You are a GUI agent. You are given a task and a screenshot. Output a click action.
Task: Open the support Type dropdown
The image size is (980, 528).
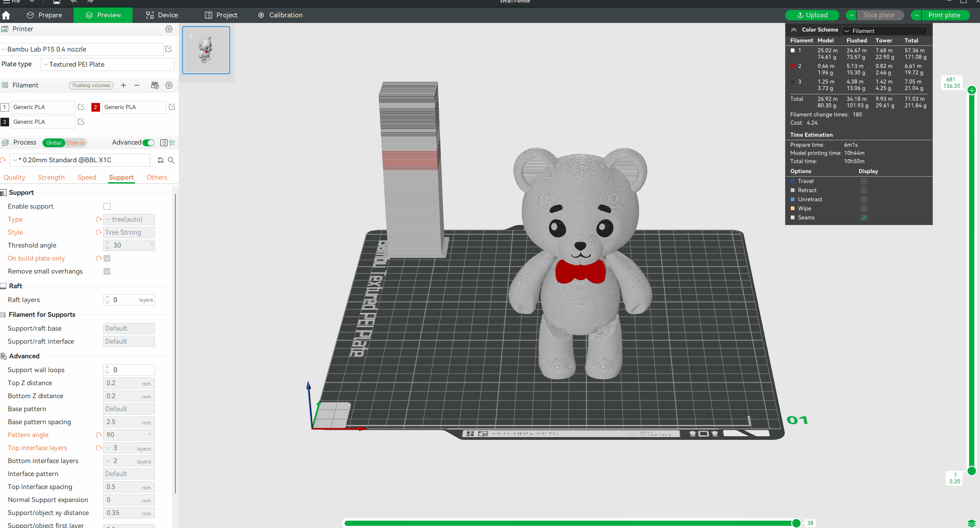pos(129,219)
